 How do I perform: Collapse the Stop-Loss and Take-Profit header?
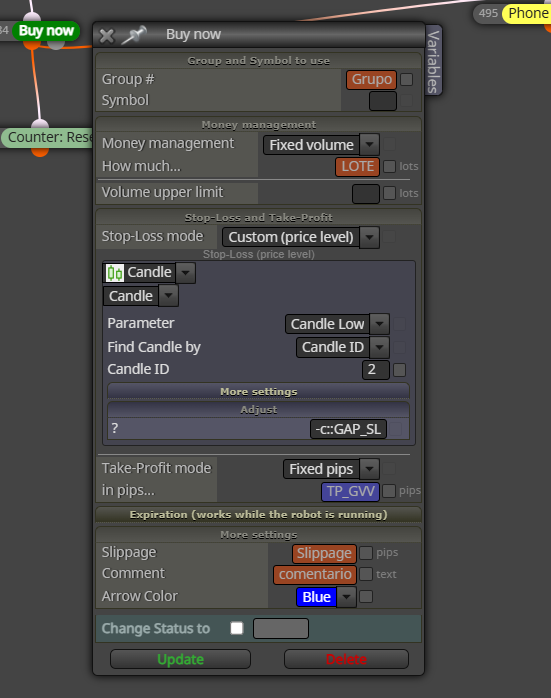(x=259, y=217)
